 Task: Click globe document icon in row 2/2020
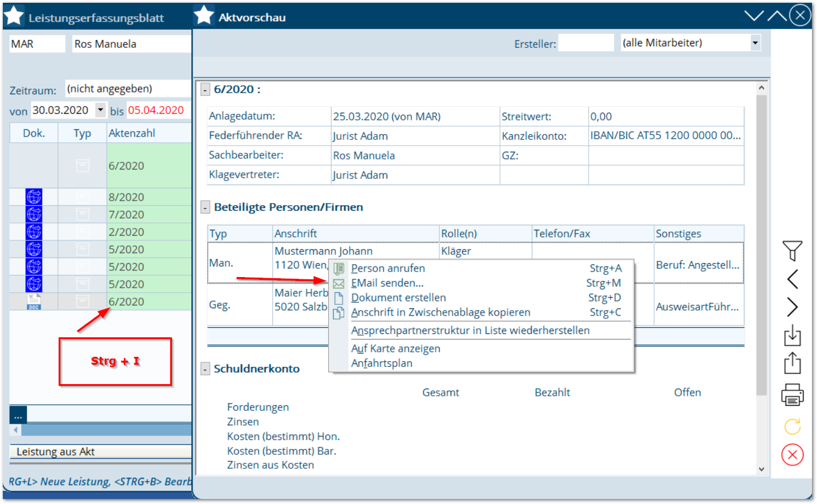[34, 231]
